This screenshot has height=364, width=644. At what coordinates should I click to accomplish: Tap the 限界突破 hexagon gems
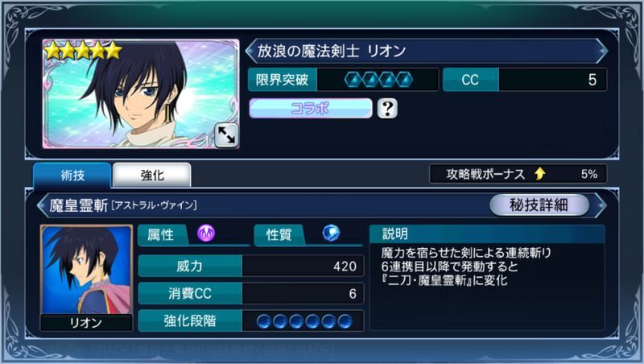tap(378, 79)
